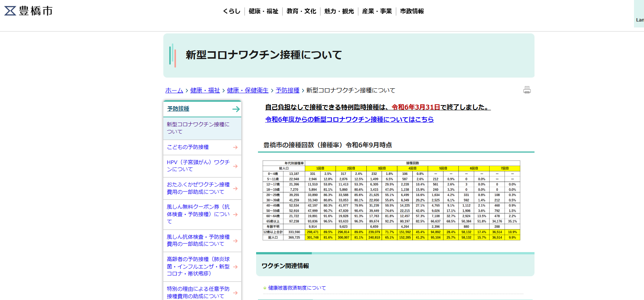Open the 教育・文化 navigation menu

click(x=301, y=11)
